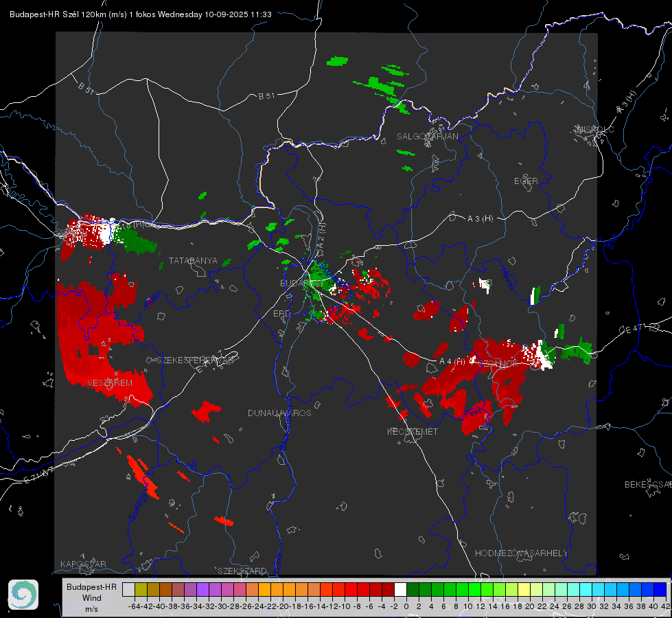
Task: Pick the dark blue swatch at 40 m/s
Action: [660, 589]
